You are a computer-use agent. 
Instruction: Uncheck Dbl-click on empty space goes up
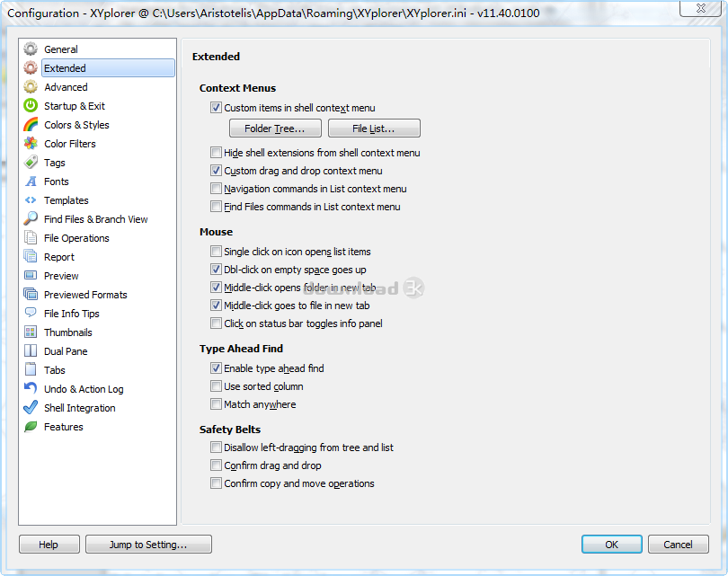click(x=216, y=270)
